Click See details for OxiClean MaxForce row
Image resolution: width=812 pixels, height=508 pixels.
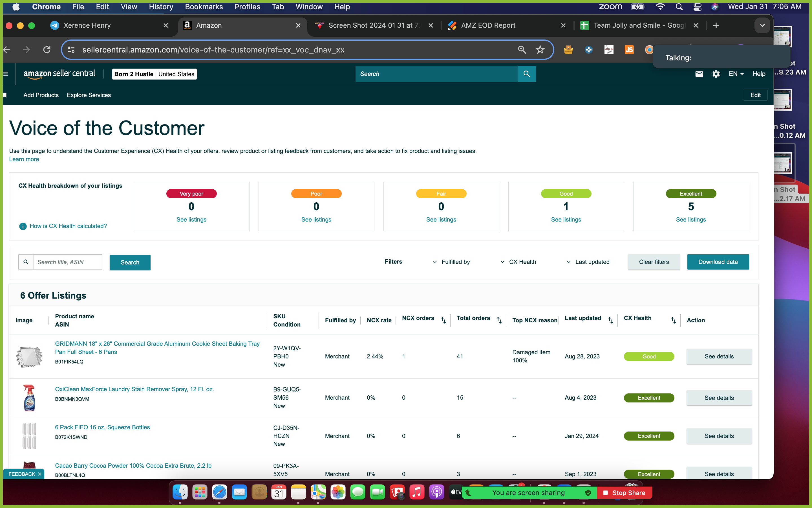click(719, 398)
